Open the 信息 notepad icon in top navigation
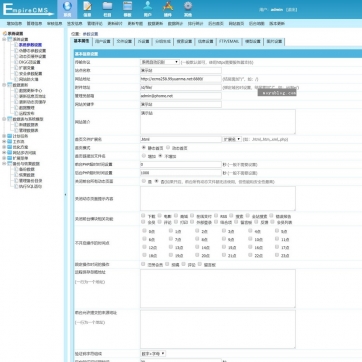The width and height of the screenshot is (362, 362). pos(87,7)
